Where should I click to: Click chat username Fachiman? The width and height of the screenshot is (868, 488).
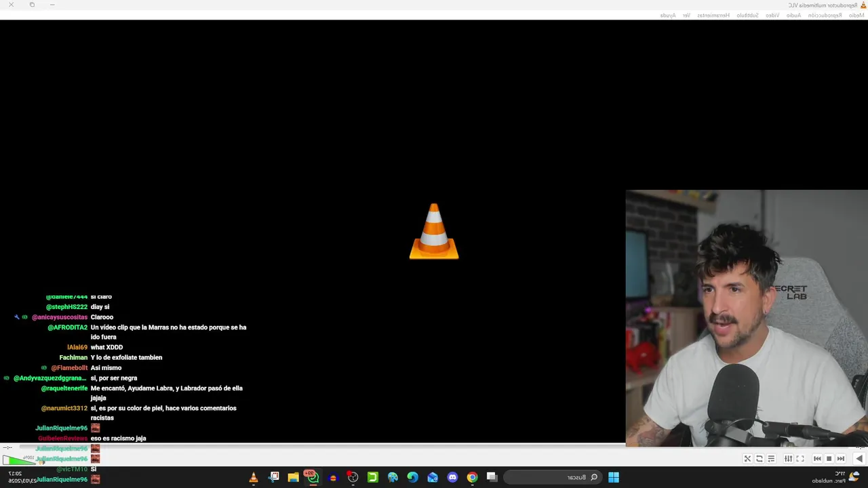(73, 358)
